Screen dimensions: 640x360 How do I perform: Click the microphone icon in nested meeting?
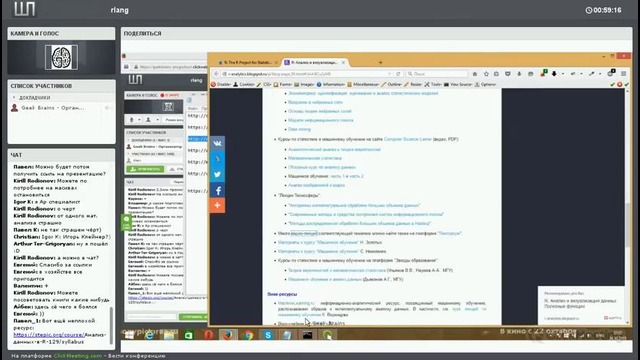coord(132,120)
